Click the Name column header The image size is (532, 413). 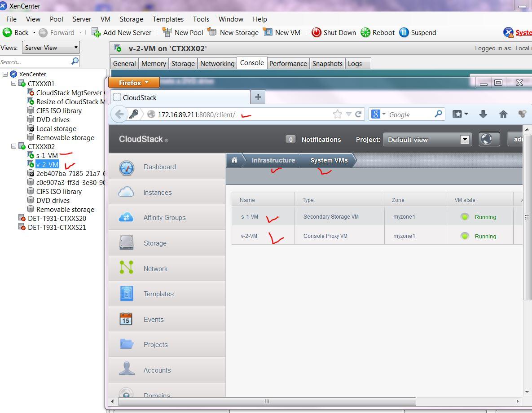pos(247,200)
